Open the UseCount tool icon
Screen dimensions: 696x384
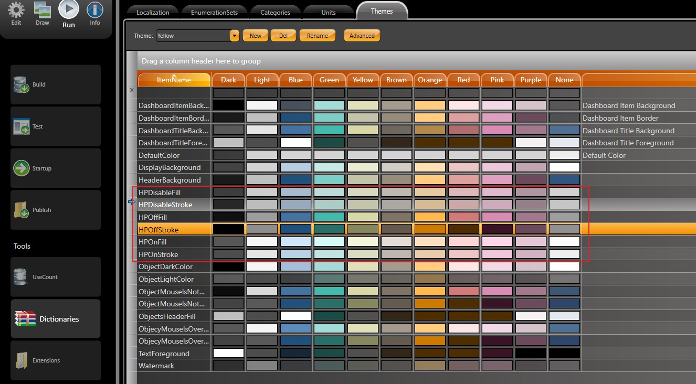tap(20, 277)
